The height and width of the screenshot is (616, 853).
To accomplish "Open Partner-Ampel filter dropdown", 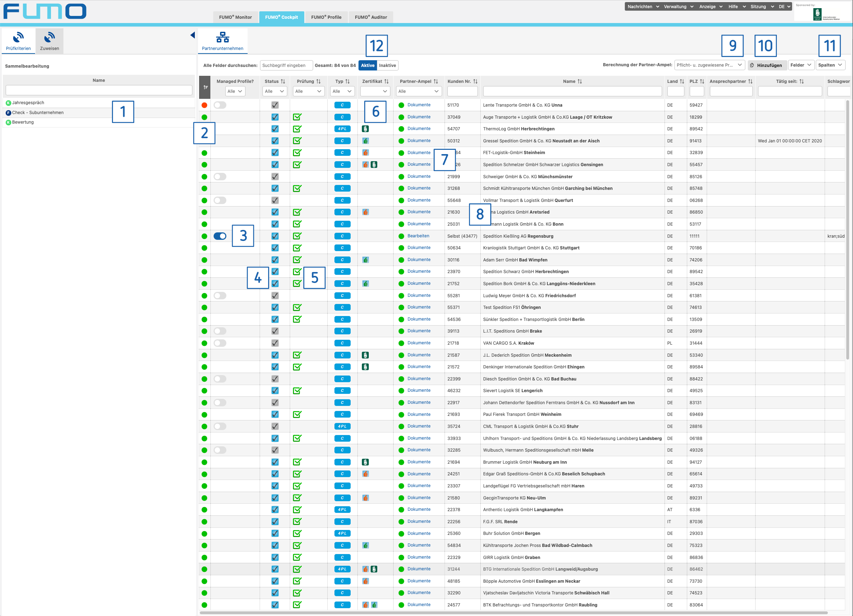I will (x=419, y=91).
